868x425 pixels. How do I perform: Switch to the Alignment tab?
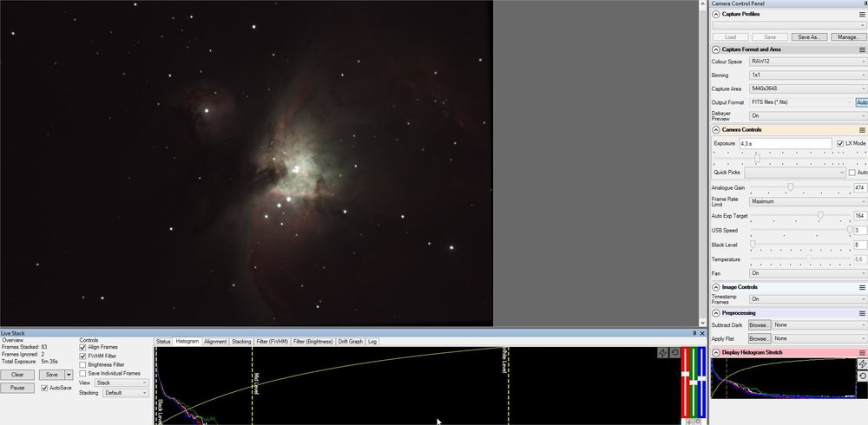[x=215, y=342]
